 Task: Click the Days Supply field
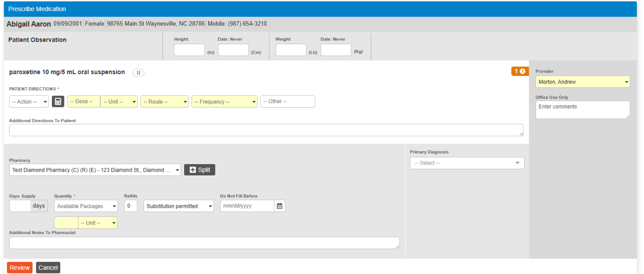click(20, 206)
